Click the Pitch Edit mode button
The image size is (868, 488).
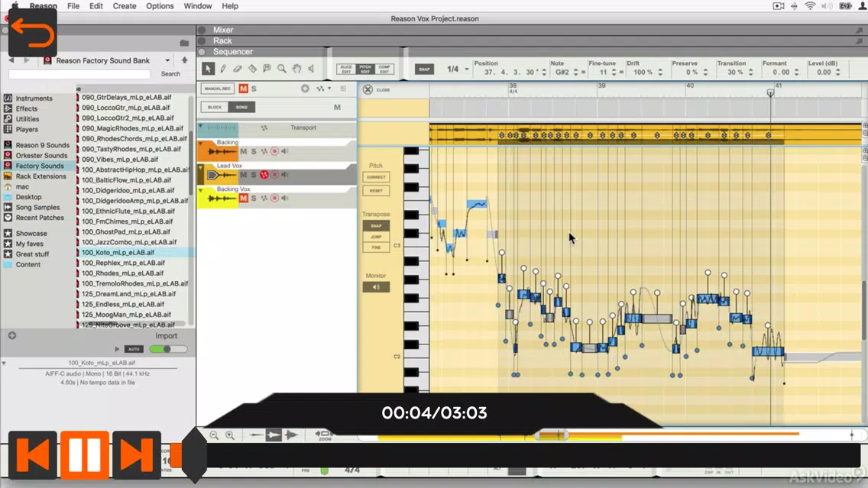click(x=365, y=69)
